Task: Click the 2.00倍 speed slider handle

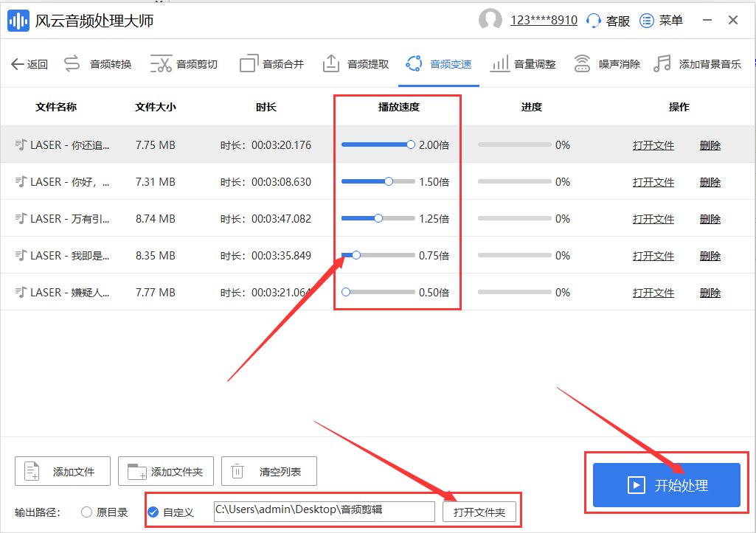Action: point(410,144)
